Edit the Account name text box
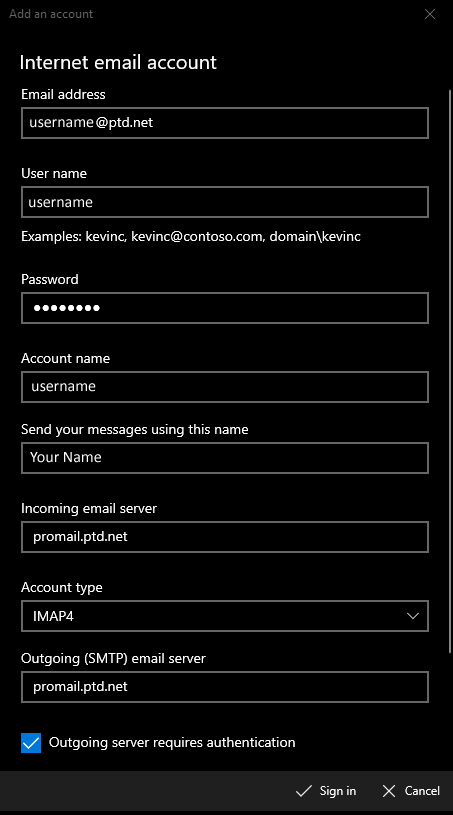 click(225, 387)
